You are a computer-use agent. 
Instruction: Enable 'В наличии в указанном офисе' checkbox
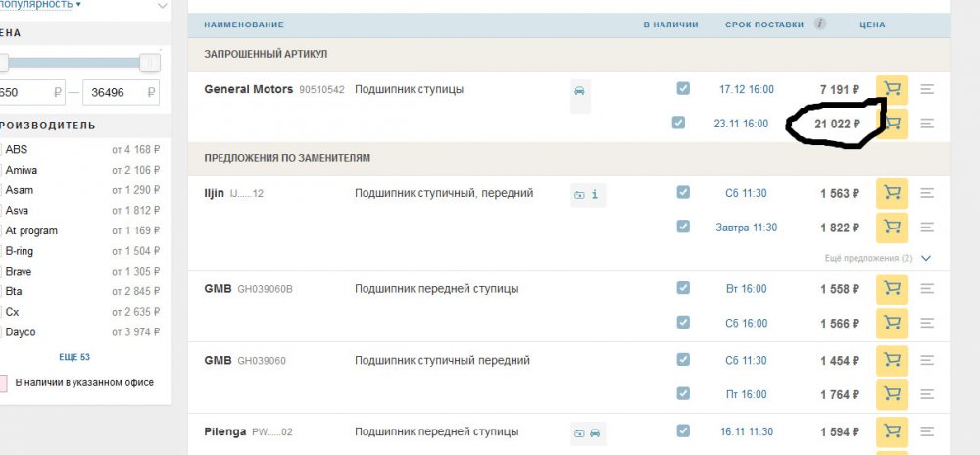(x=3, y=382)
